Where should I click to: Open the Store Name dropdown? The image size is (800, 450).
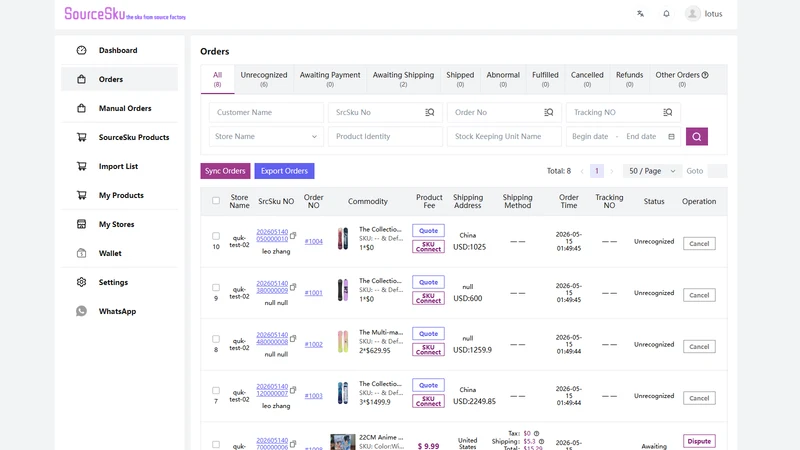click(x=266, y=136)
